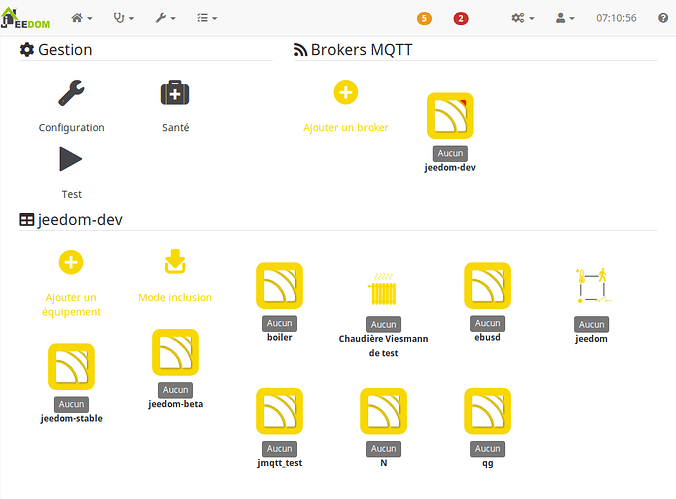Click the Chaudière Viesmann de test name
The width and height of the screenshot is (676, 499).
pyautogui.click(x=383, y=346)
